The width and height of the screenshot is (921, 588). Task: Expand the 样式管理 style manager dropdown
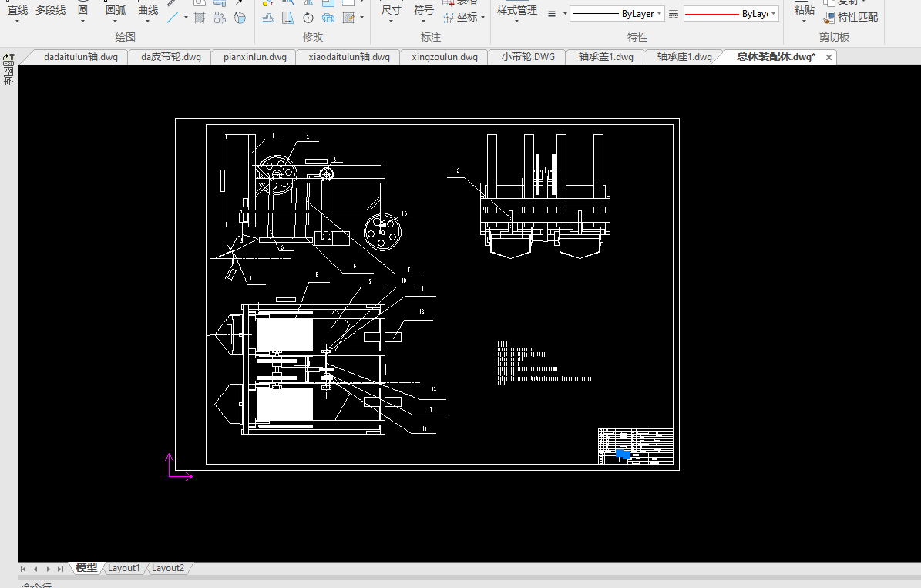coord(516,22)
